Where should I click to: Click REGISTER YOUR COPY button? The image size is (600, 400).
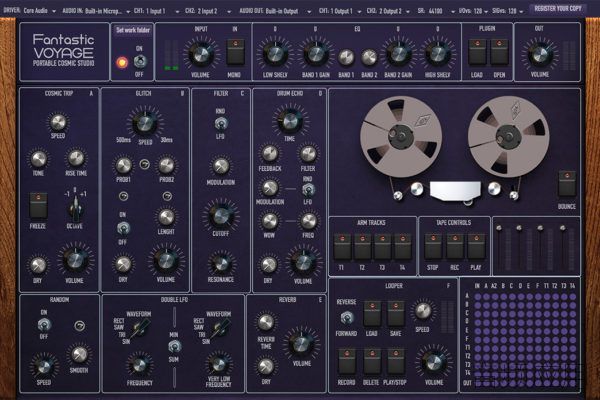tap(558, 8)
